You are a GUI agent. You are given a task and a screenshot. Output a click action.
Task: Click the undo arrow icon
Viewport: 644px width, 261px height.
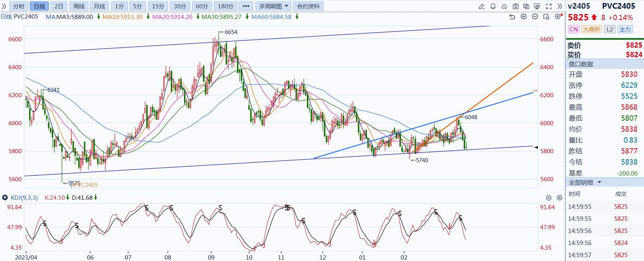[x=512, y=17]
